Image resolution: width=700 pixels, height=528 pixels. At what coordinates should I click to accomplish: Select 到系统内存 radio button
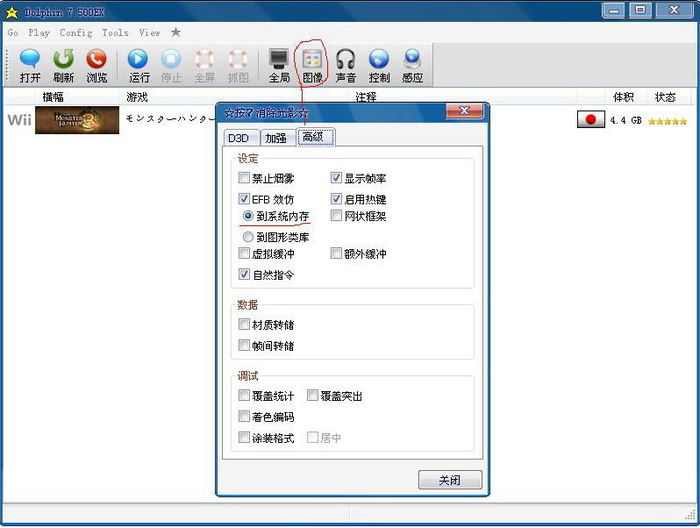[248, 216]
